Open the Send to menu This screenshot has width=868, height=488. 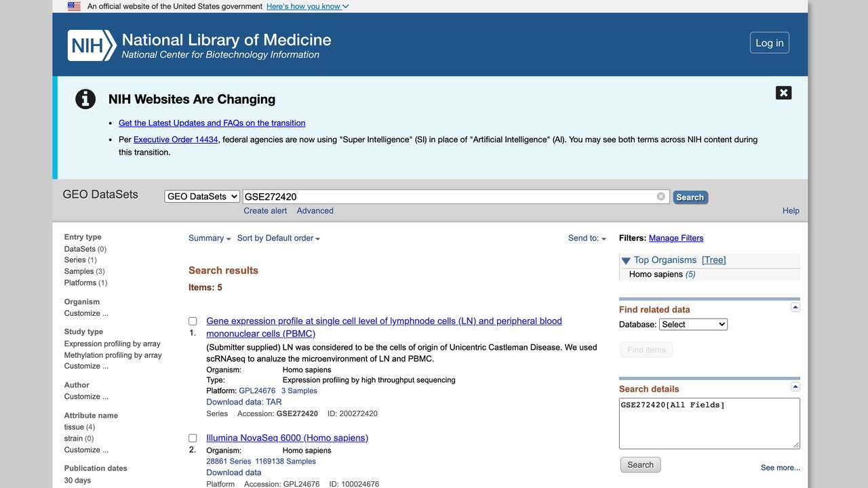[587, 238]
